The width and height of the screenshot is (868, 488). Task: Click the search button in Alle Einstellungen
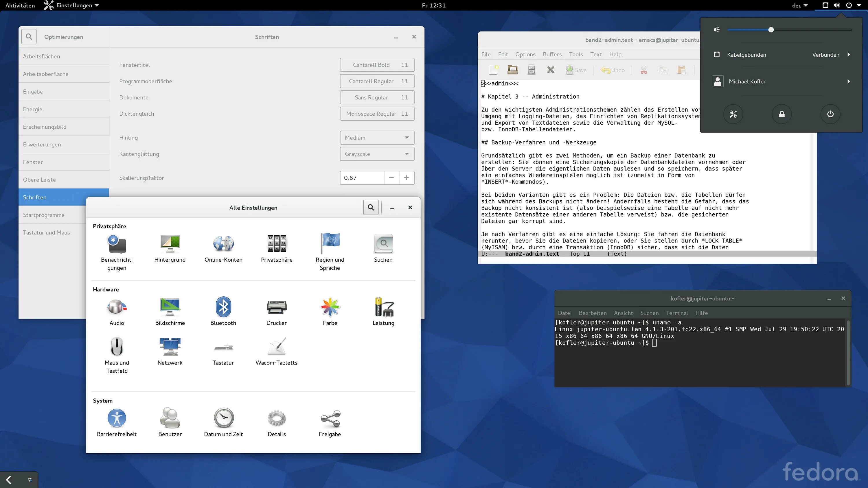tap(371, 208)
